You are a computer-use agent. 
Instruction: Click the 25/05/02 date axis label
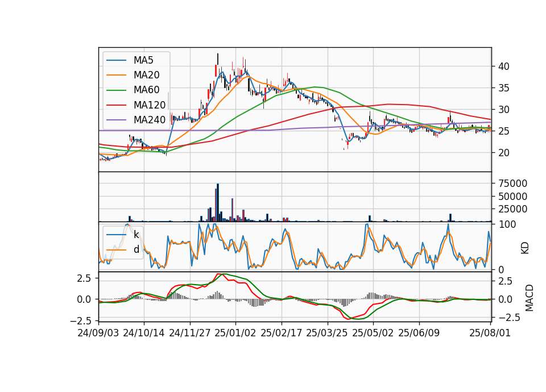[x=373, y=333]
